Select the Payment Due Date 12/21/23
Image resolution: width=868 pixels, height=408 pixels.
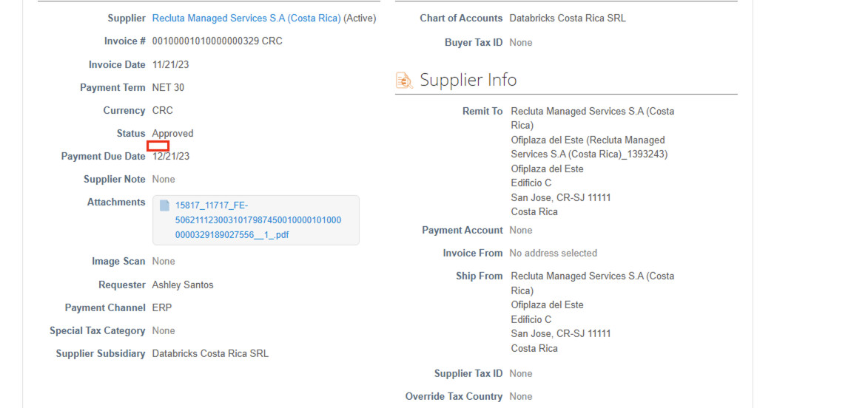pyautogui.click(x=171, y=157)
